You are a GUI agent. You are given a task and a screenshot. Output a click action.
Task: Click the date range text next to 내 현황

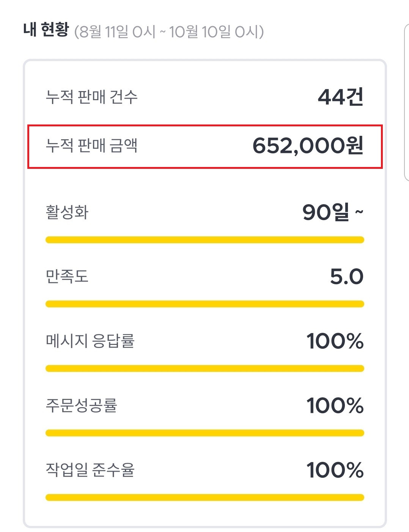coord(169,32)
